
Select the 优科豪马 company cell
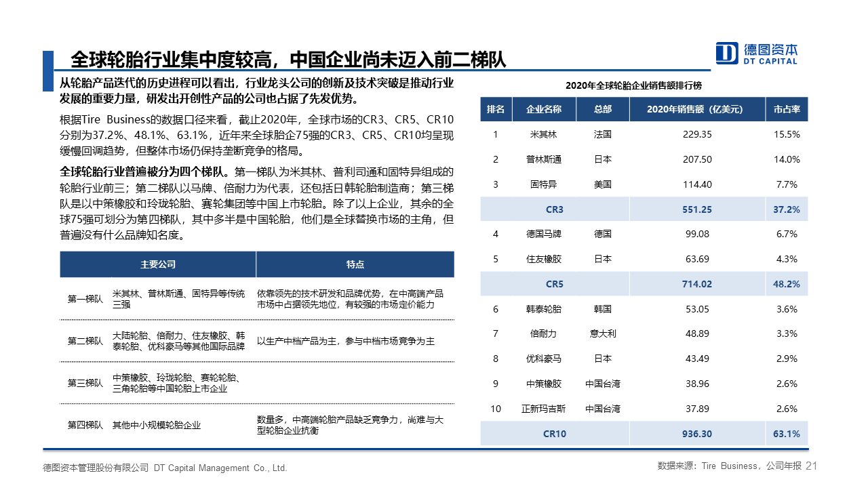tap(543, 359)
